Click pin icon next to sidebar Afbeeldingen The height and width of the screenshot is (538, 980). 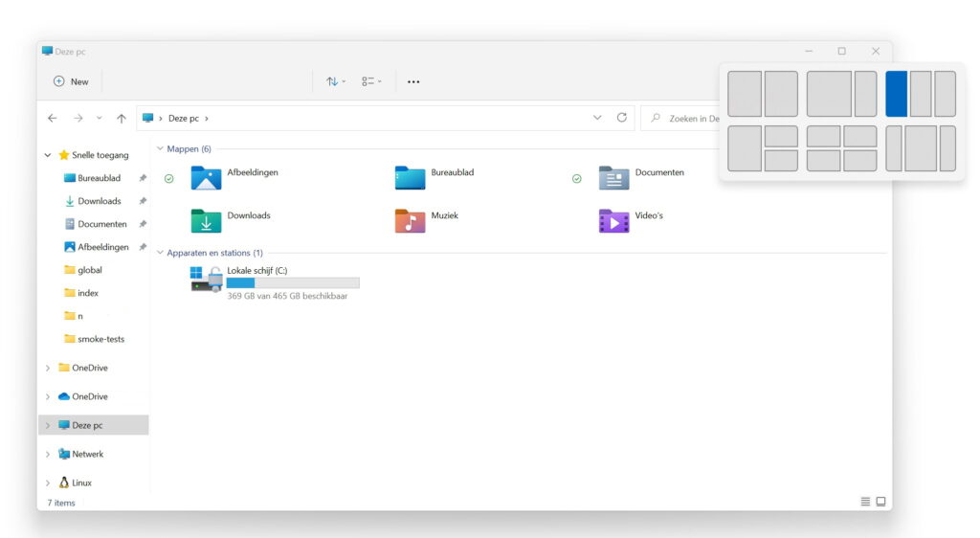[143, 247]
